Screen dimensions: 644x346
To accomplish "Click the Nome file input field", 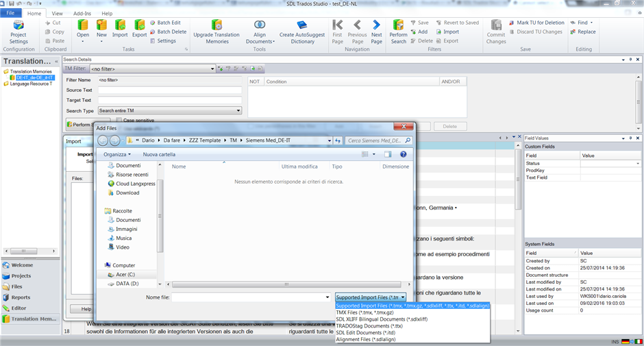I will (x=247, y=297).
